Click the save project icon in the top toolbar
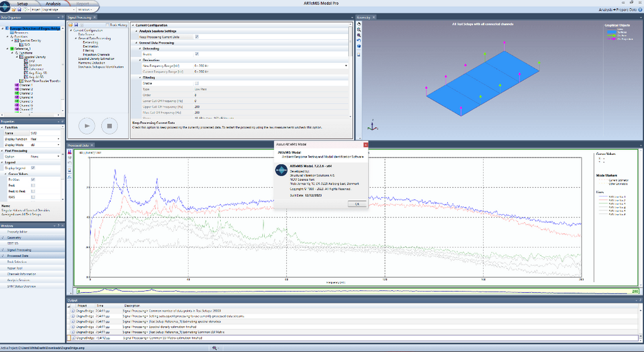Screen dimensions: 644x352 tap(19, 9)
